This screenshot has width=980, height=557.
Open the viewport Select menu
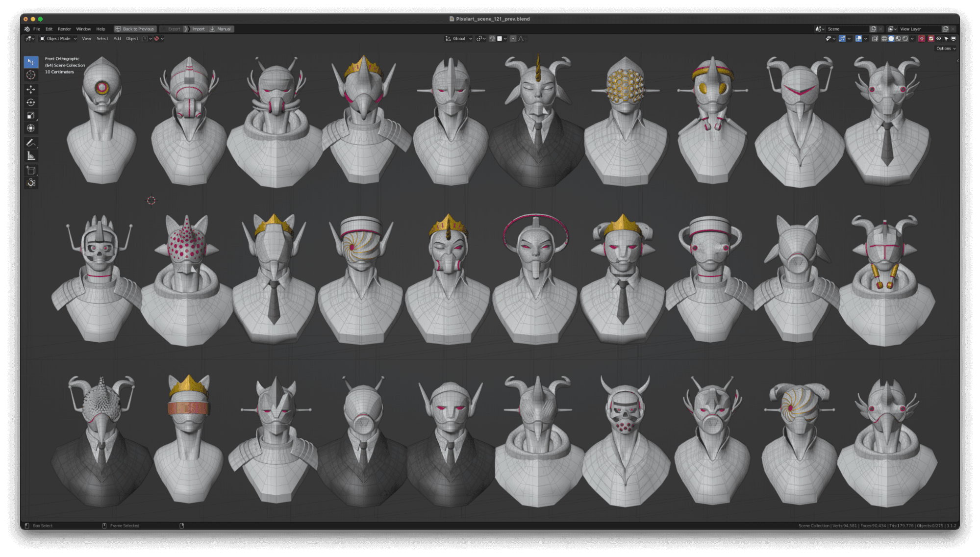[102, 39]
